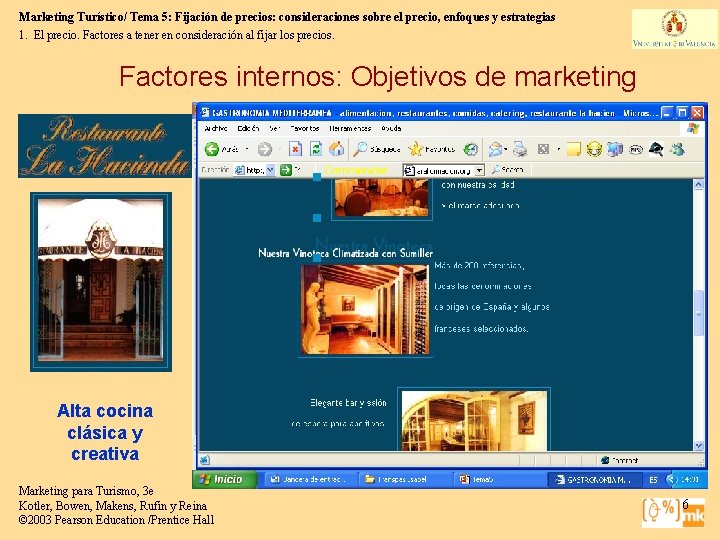Viewport: 720px width, 540px height.
Task: Expand the Forward button history dropdown arrow
Action: (280, 149)
